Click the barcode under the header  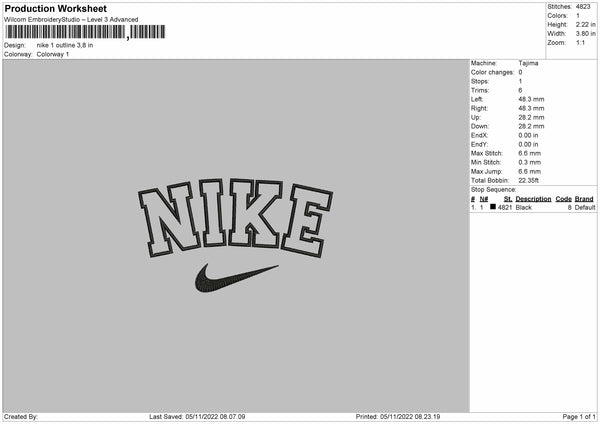[86, 32]
